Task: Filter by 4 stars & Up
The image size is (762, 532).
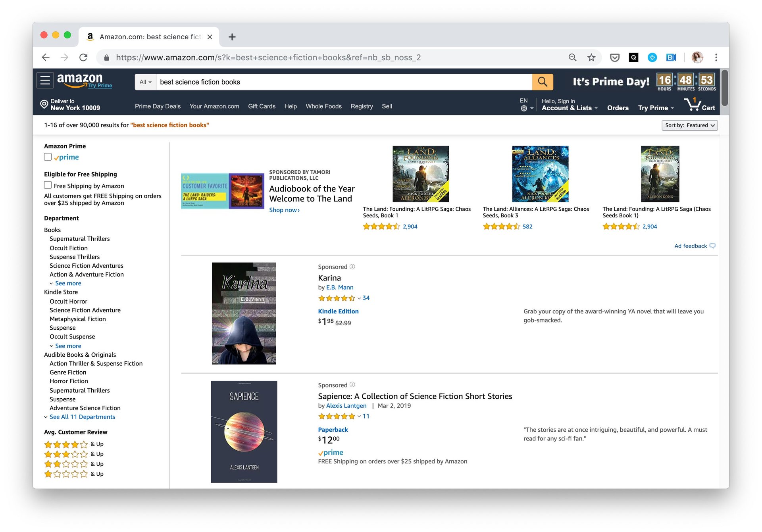Action: pos(74,444)
